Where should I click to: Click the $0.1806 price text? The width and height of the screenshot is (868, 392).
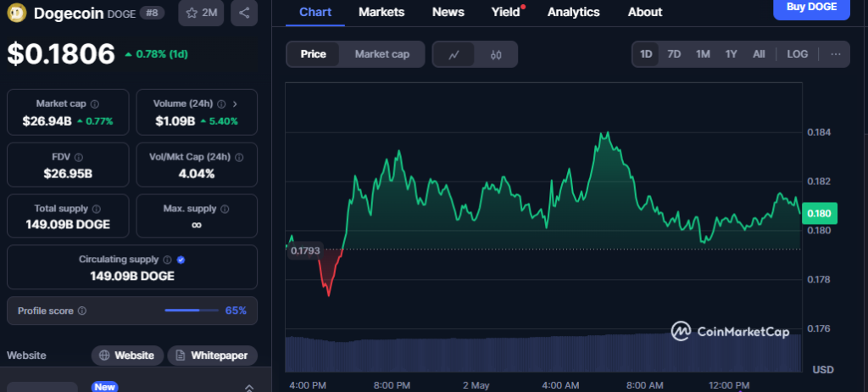[61, 53]
